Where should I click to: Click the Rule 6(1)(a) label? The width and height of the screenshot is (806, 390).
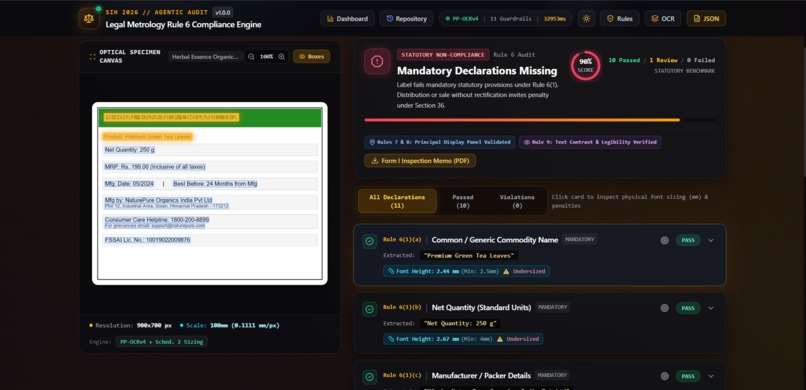tap(402, 239)
